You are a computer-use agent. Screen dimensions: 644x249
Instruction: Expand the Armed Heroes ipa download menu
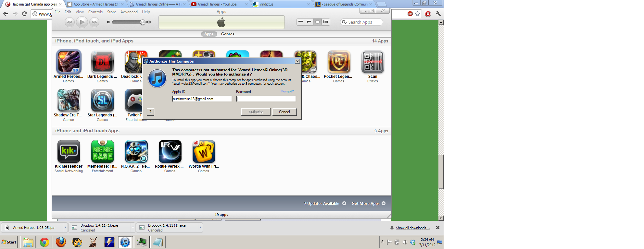pyautogui.click(x=65, y=228)
